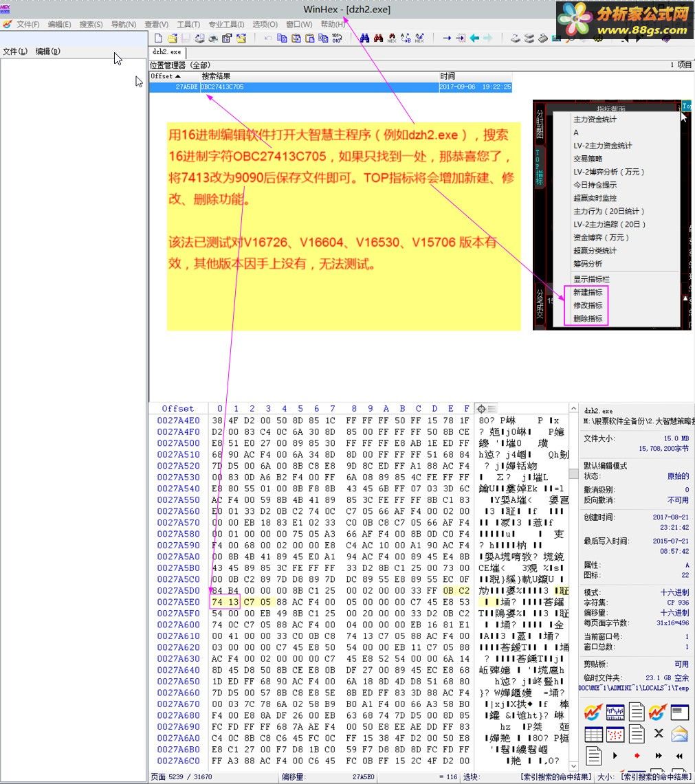The width and height of the screenshot is (695, 784).
Task: Open the 文件(F) menu
Action: [28, 24]
